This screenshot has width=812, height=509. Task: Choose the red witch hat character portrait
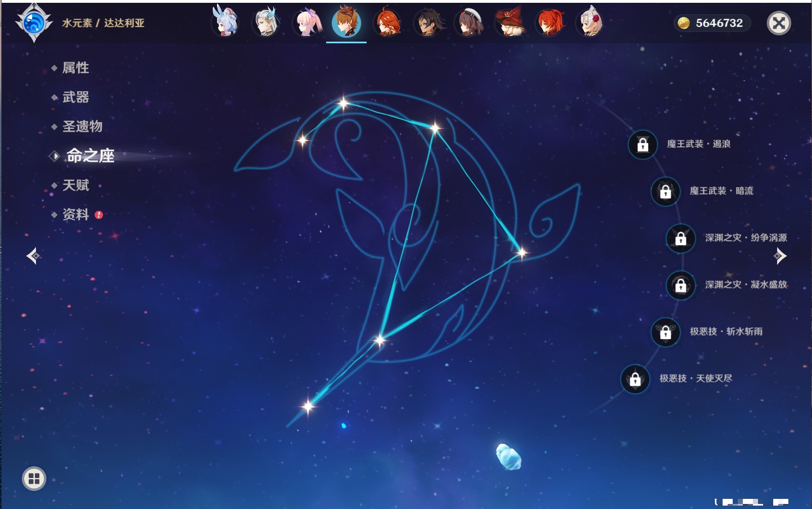coord(509,22)
